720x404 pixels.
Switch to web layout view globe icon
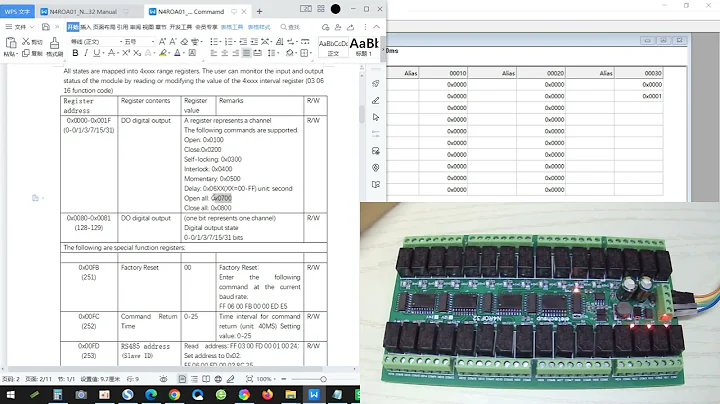tap(218, 379)
